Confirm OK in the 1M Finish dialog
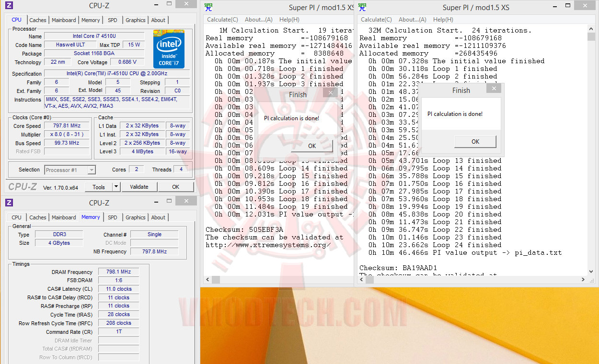Screen dimensions: 599x364 coord(312,146)
